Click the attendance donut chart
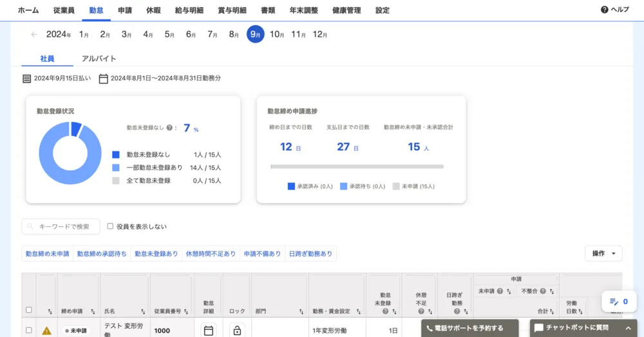 pyautogui.click(x=70, y=153)
